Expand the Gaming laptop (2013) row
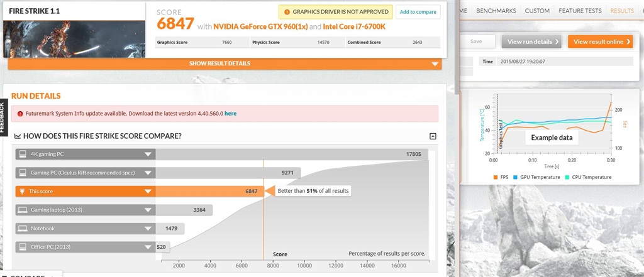The width and height of the screenshot is (644, 277). tap(148, 210)
